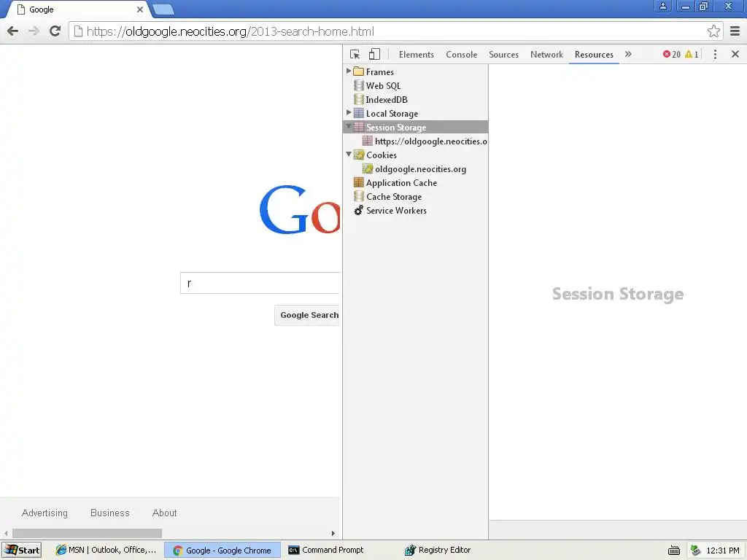
Task: Click the browser Back arrow
Action: (x=13, y=31)
